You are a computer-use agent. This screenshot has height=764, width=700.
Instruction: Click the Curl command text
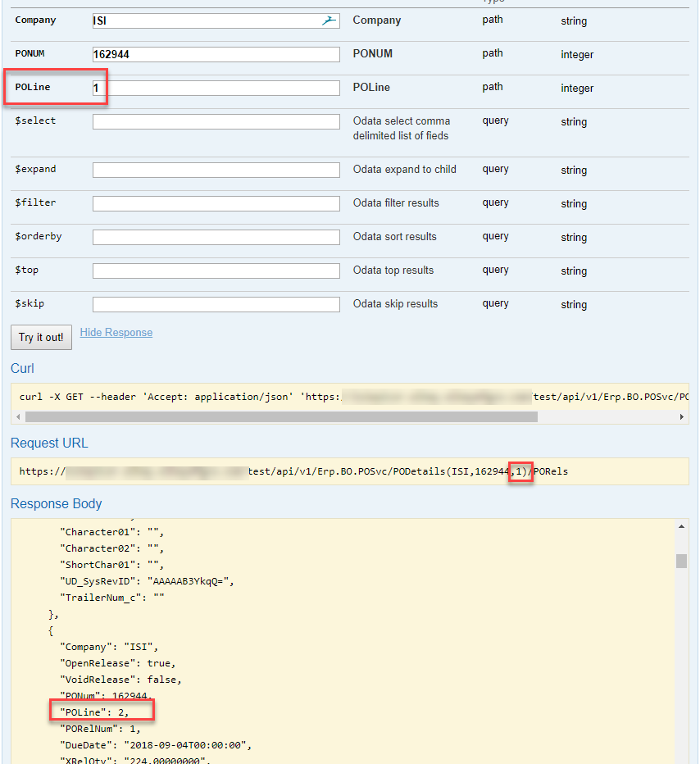[353, 397]
